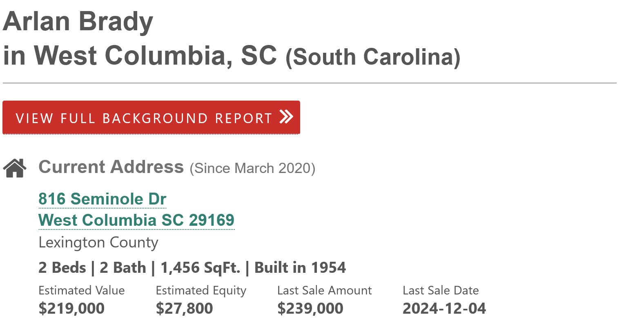Screen dimensions: 644x328
Task: Click the "1,456 SqFt." property detail
Action: [200, 268]
